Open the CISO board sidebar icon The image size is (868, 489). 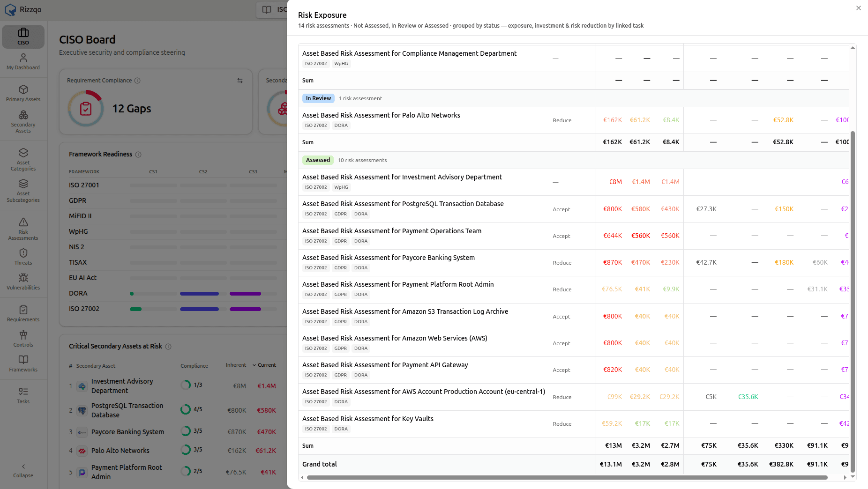tap(23, 37)
